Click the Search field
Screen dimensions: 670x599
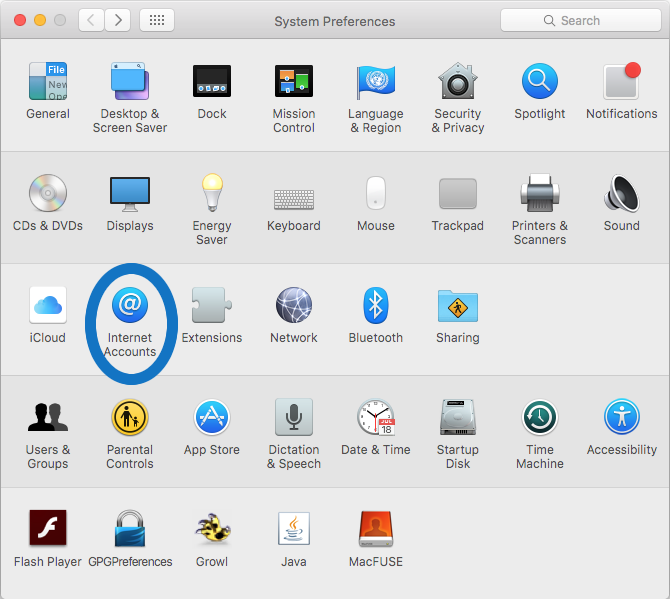[579, 20]
